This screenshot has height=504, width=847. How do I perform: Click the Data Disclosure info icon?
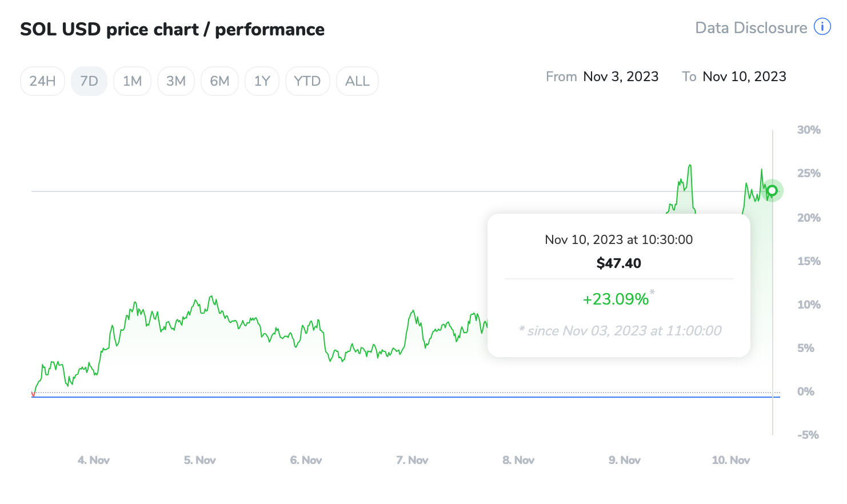click(822, 27)
